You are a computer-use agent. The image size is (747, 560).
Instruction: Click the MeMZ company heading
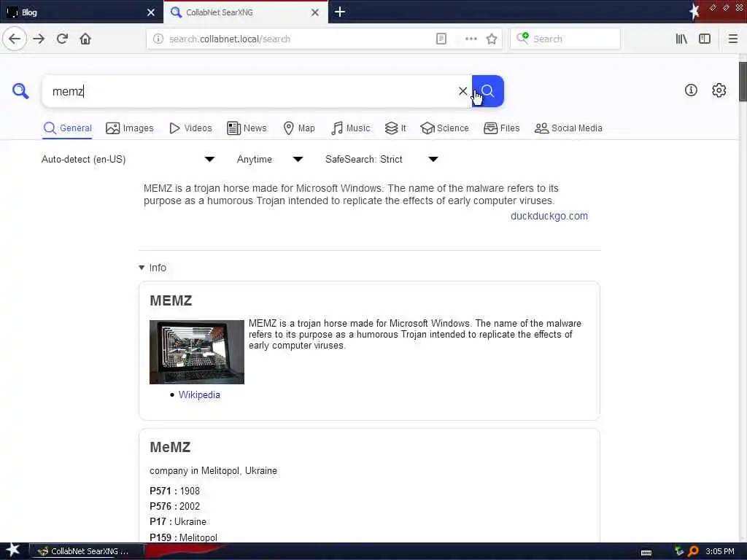tap(170, 447)
